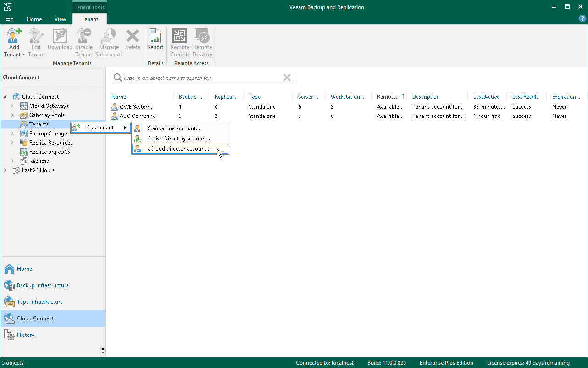Click the object name search field
The image size is (588, 368).
203,78
